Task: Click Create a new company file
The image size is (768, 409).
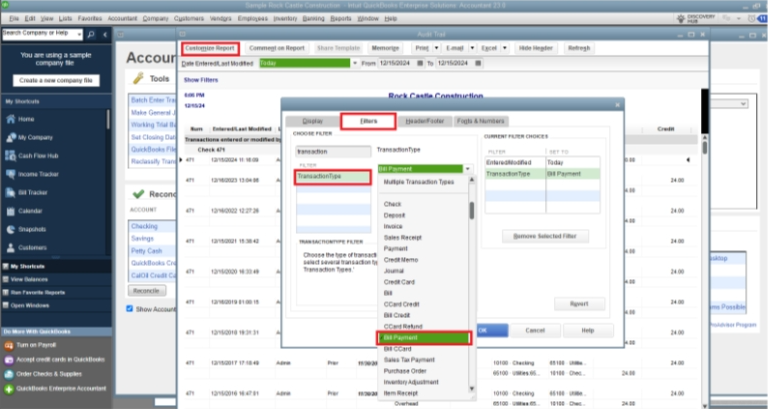Action: (56, 80)
